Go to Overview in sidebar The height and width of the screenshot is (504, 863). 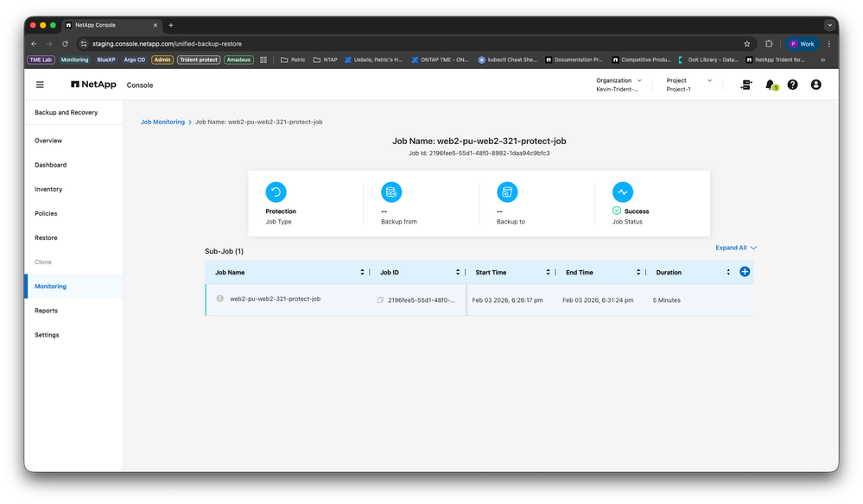[x=48, y=141]
